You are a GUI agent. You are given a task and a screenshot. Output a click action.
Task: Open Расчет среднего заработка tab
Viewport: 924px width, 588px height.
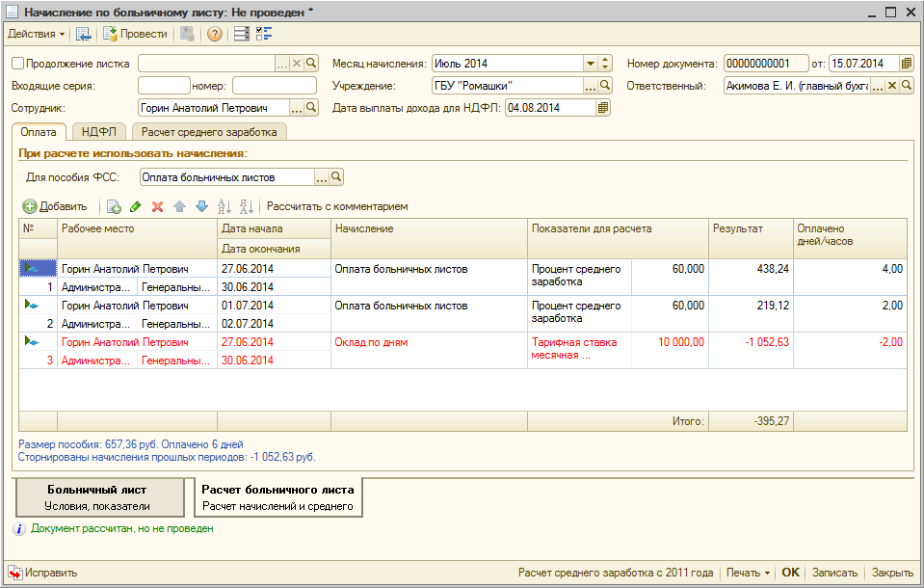[209, 132]
